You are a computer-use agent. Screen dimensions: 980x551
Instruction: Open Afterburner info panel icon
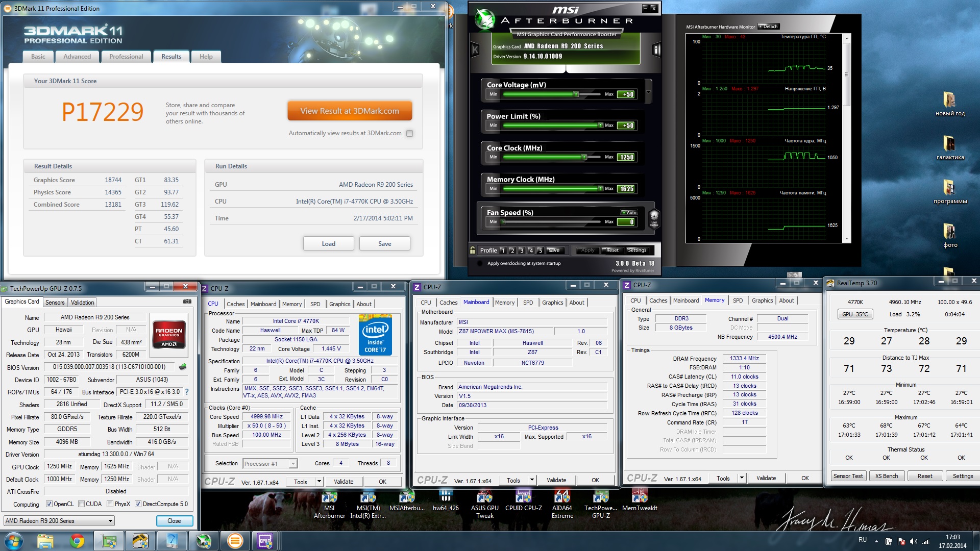656,49
